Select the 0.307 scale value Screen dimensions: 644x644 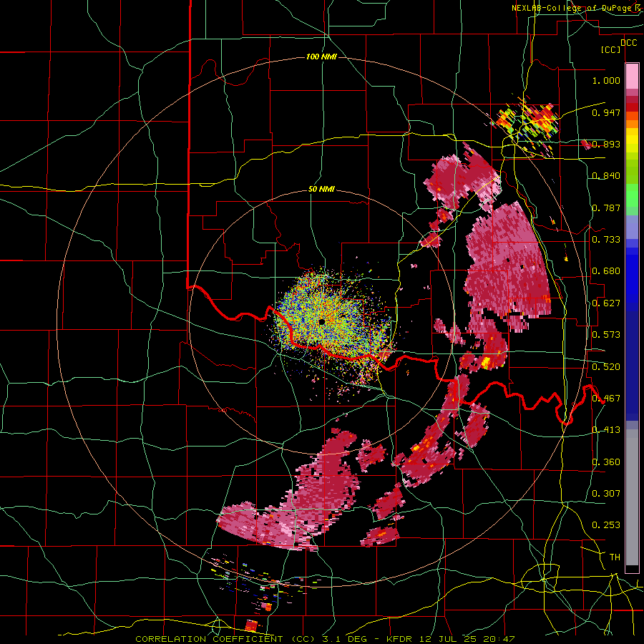(606, 493)
